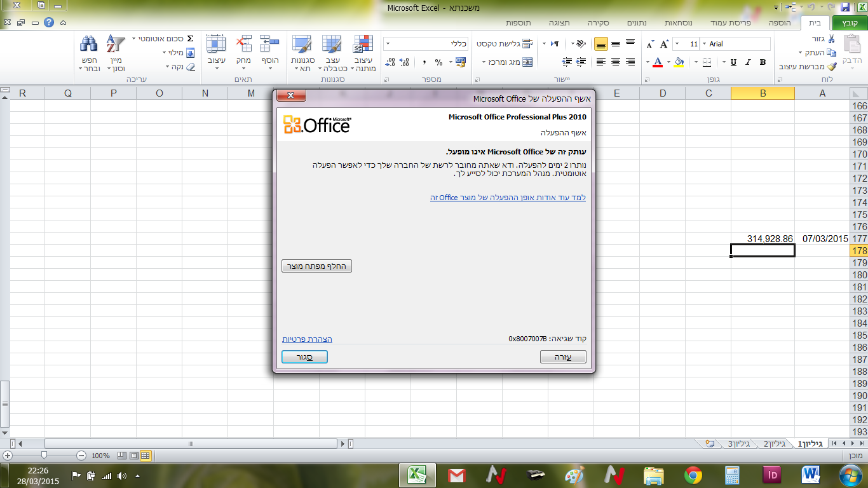Toggle align text right button
Image resolution: width=868 pixels, height=488 pixels.
coord(630,62)
